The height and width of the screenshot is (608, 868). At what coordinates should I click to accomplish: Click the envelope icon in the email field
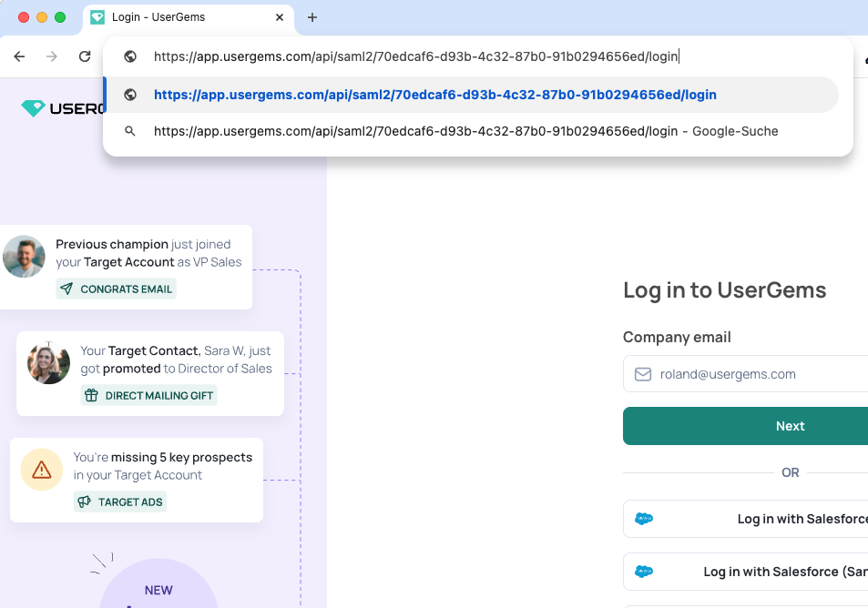(x=643, y=374)
